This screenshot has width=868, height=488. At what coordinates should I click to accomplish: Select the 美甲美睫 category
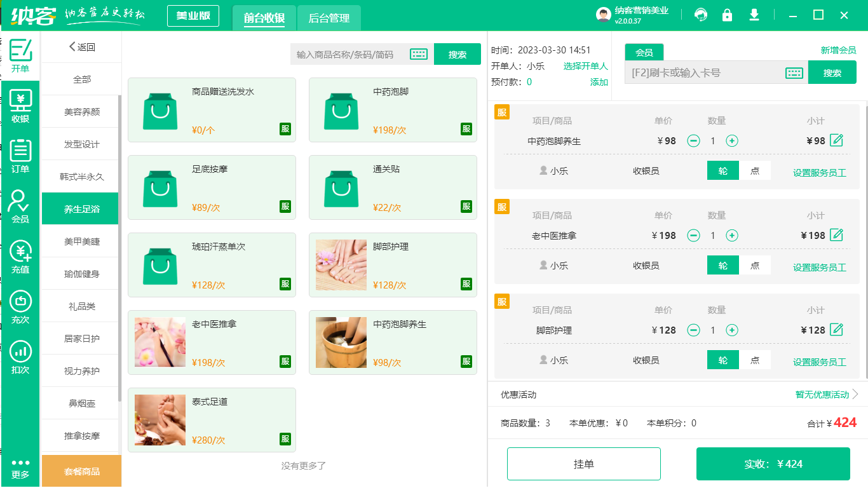(81, 241)
